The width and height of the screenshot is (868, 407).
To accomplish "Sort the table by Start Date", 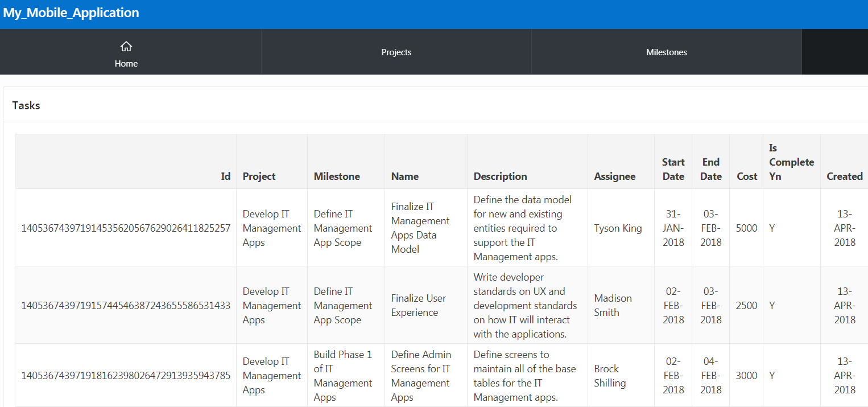I will click(673, 169).
